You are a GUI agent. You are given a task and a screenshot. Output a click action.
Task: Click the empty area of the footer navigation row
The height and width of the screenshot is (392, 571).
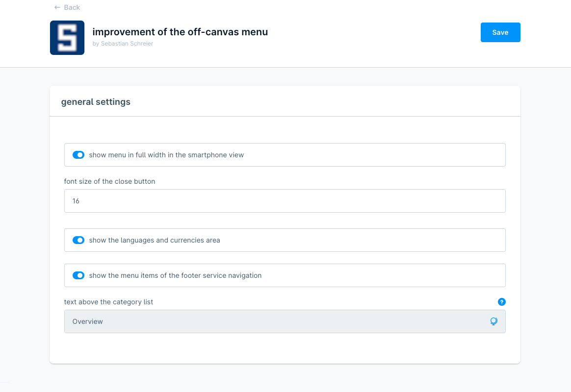383,275
